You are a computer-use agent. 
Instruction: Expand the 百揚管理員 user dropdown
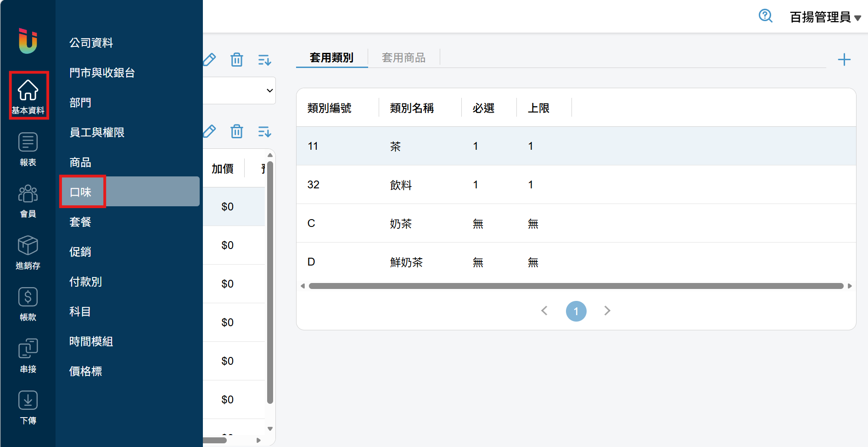coord(825,17)
